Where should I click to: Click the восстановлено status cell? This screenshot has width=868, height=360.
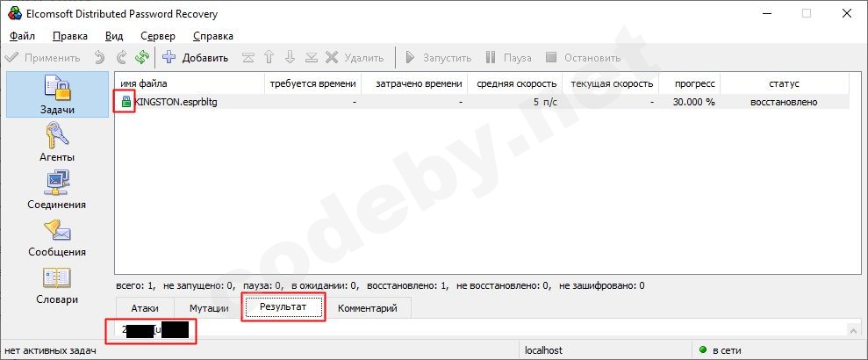point(784,102)
